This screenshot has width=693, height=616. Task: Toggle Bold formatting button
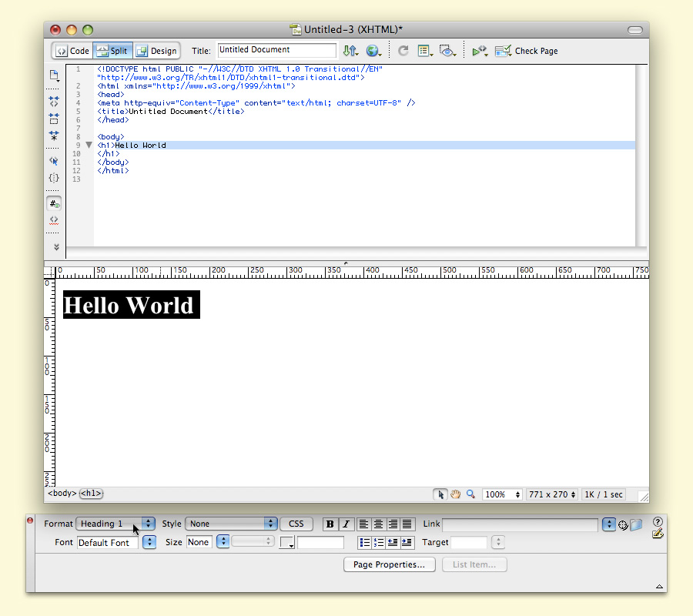pos(330,524)
